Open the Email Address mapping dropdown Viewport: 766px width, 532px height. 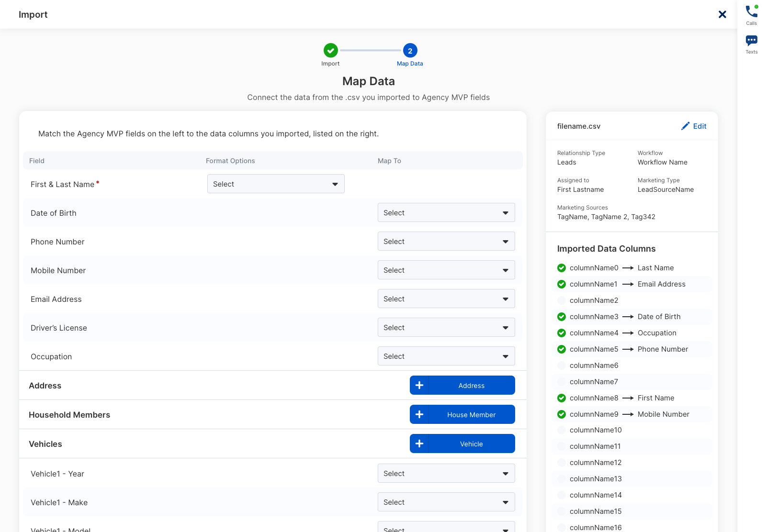click(x=446, y=299)
